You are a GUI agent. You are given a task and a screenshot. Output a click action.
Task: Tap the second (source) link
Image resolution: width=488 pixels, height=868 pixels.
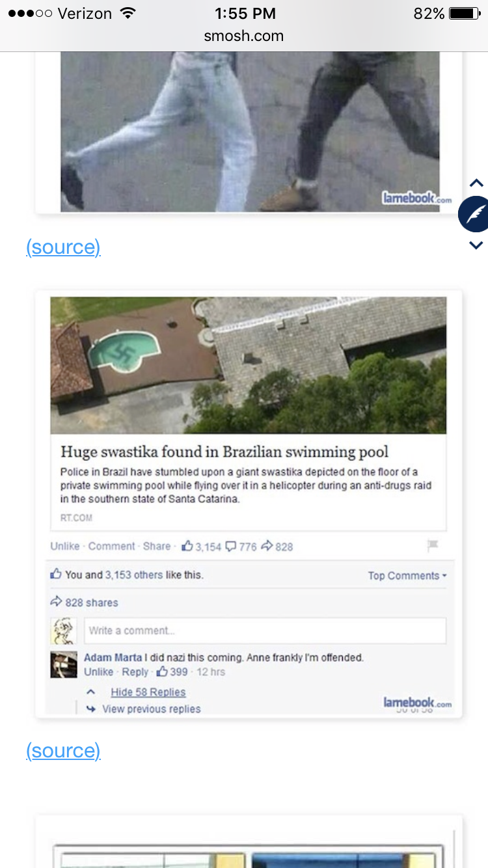63,751
